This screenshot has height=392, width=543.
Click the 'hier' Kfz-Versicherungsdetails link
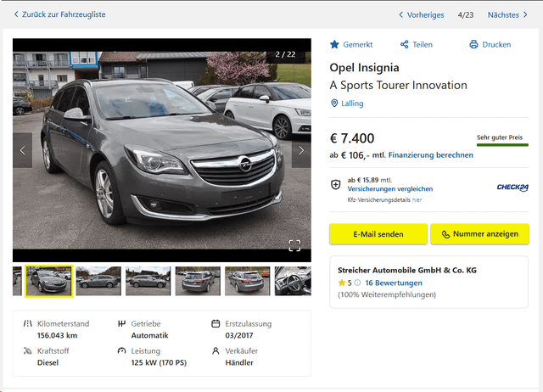[417, 199]
